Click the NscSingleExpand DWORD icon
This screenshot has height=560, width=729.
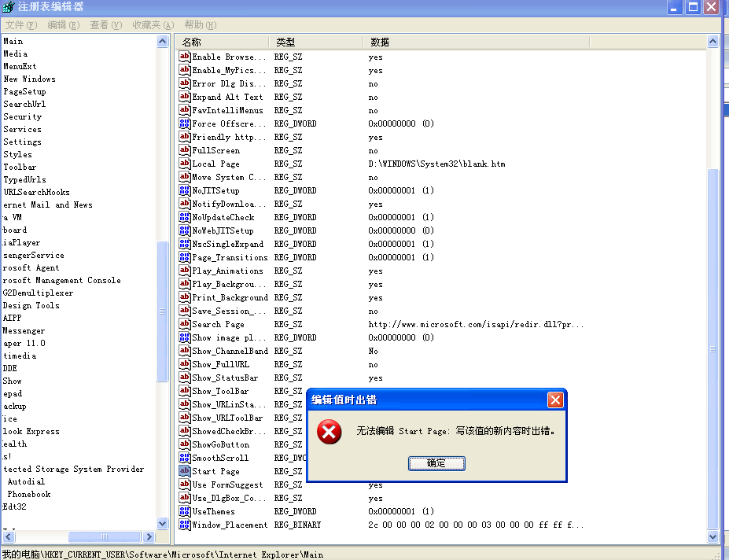coord(185,244)
